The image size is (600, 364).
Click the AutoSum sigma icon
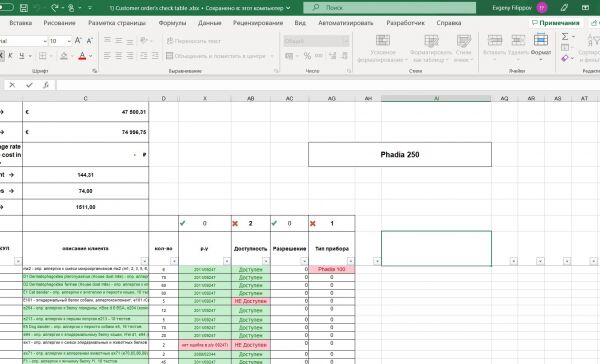pyautogui.click(x=565, y=36)
